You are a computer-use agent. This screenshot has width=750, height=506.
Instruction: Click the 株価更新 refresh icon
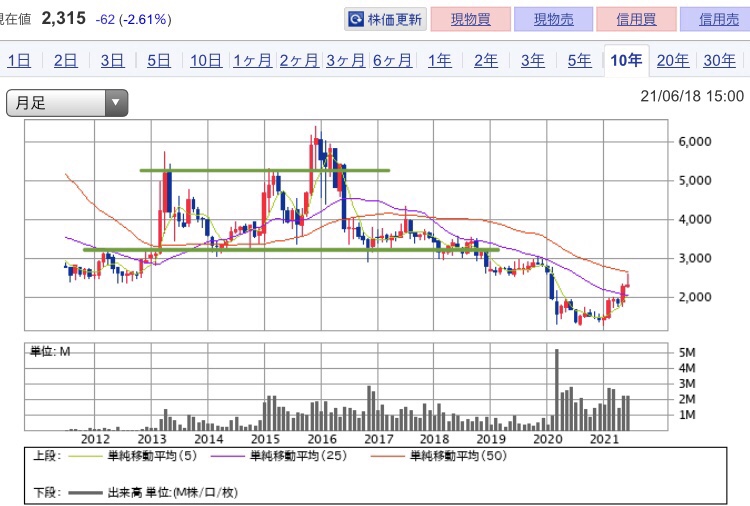[x=355, y=20]
